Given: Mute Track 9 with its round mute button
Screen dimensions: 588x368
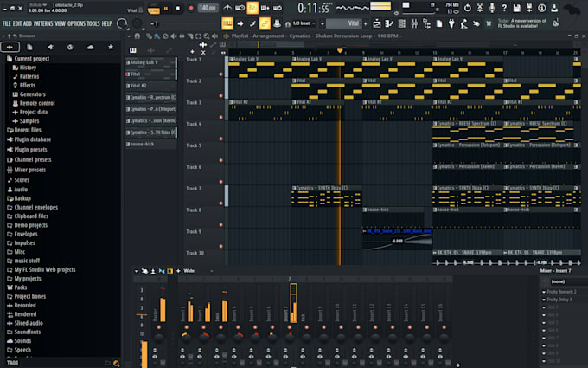Looking at the screenshot, I should click(220, 246).
